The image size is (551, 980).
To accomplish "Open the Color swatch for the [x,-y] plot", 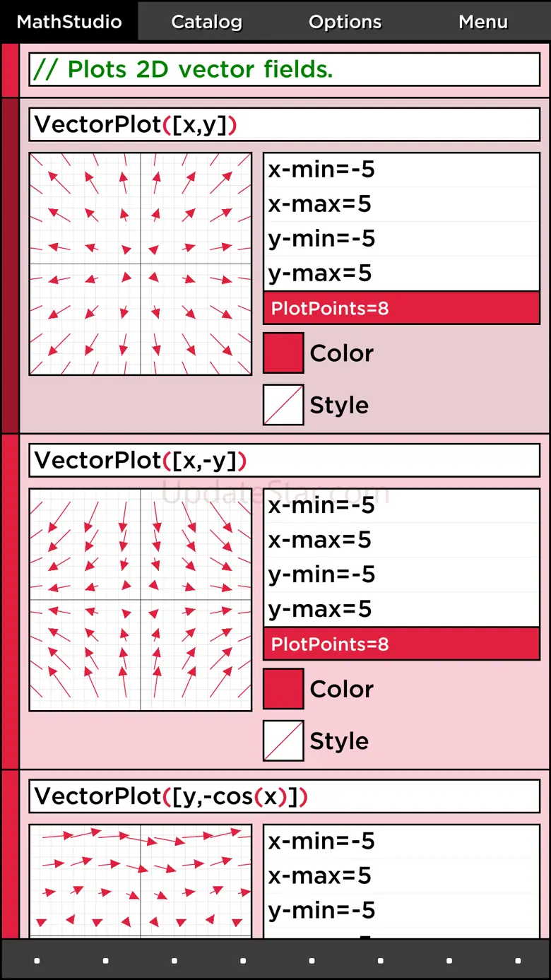I will tap(283, 688).
